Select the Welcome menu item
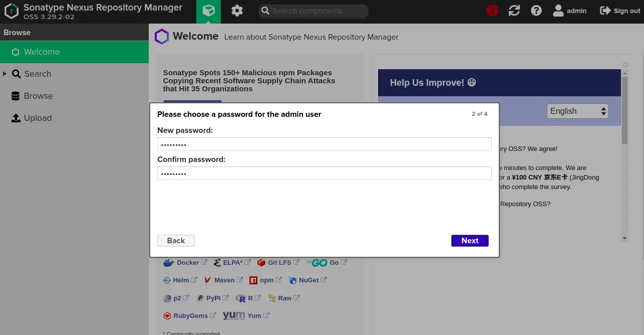This screenshot has height=335, width=644. click(x=42, y=52)
